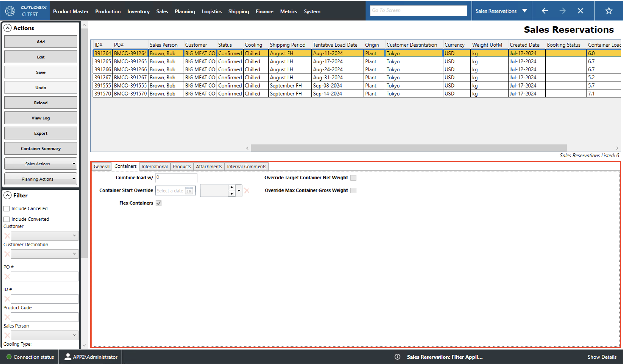Enable Include Cancelled filter
This screenshot has height=364, width=623.
click(7, 208)
